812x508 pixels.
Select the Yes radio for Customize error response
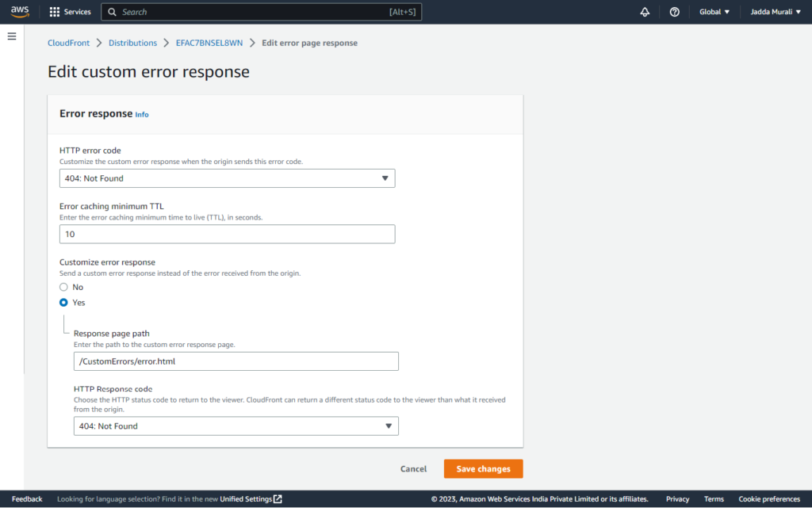(x=63, y=303)
